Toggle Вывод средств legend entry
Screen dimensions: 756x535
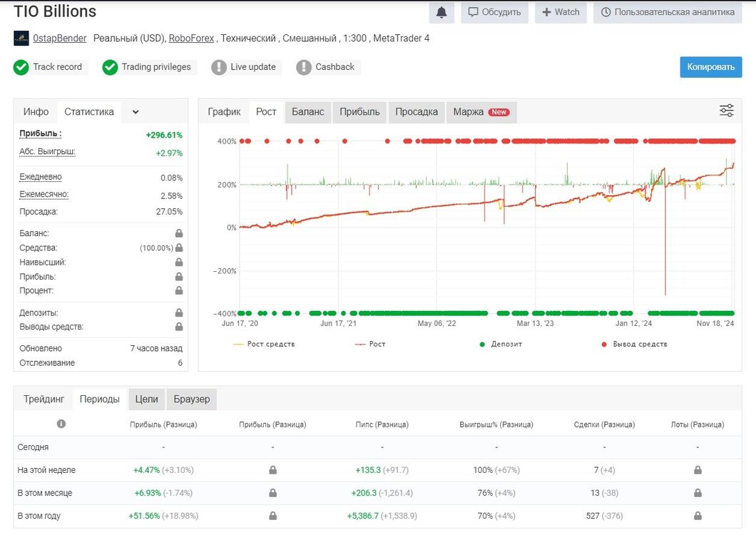[x=635, y=344]
